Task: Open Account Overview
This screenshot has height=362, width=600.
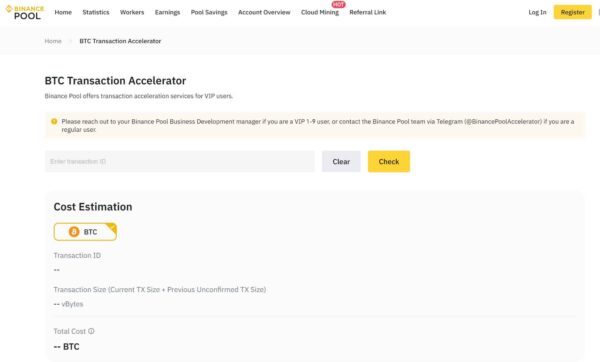Action: 264,12
